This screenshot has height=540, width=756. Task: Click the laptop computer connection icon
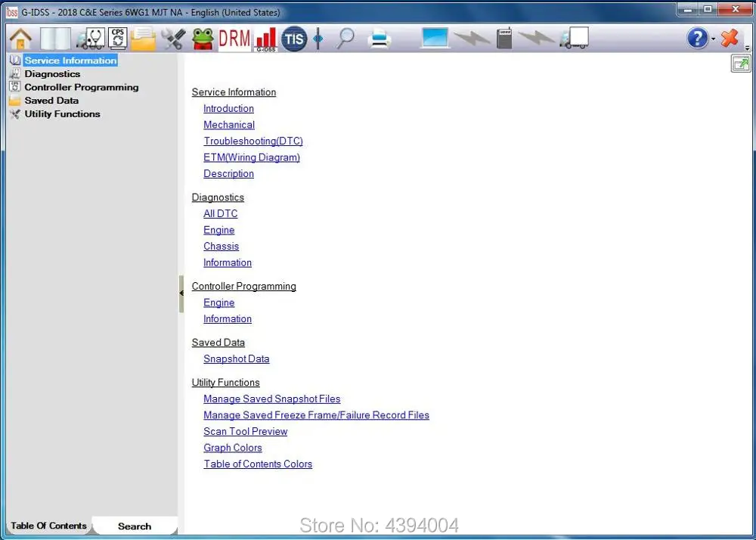(435, 38)
